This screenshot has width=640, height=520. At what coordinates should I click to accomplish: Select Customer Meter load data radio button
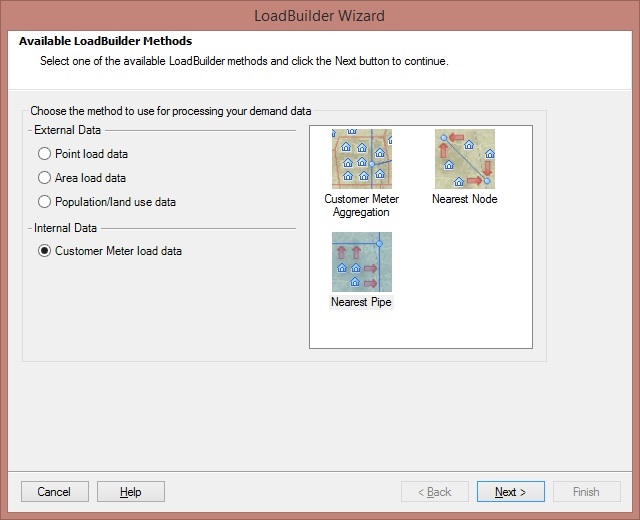[x=44, y=251]
